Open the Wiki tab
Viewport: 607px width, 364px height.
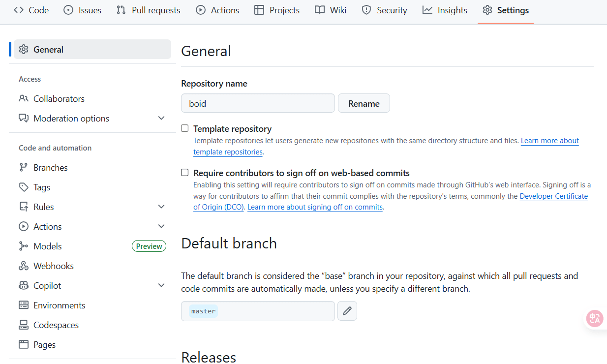(x=331, y=10)
